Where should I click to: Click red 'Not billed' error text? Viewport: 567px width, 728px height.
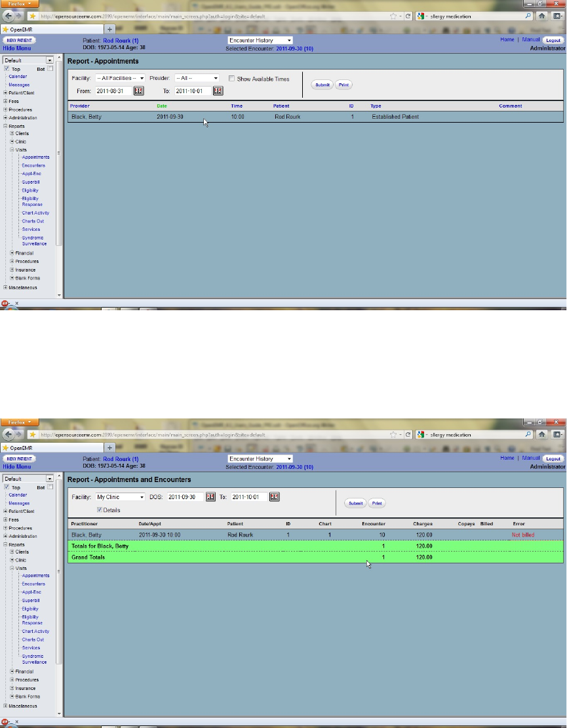(x=523, y=535)
